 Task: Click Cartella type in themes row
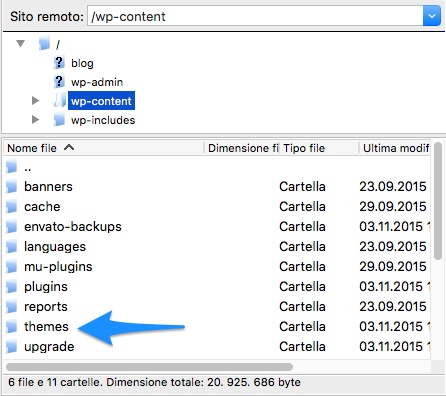[302, 326]
